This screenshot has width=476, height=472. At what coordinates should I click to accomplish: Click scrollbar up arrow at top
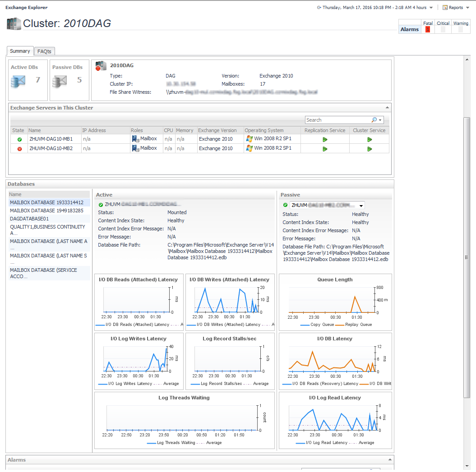pos(467,60)
